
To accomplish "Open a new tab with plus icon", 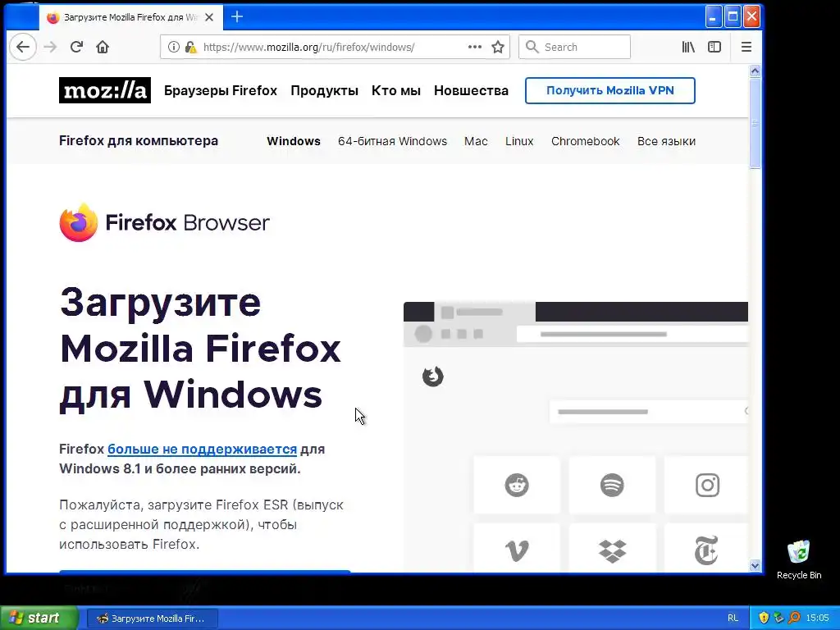I will click(237, 17).
